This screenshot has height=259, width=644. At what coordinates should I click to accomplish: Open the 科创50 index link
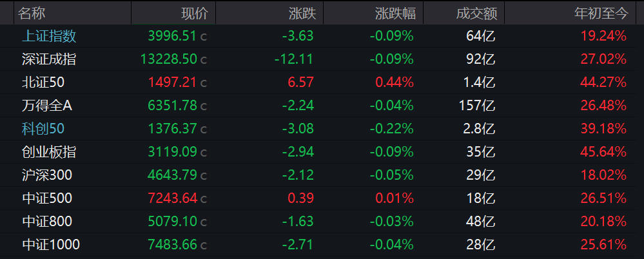43,129
